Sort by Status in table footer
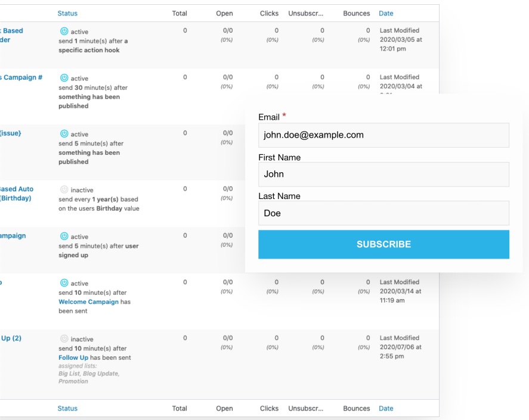Image resolution: width=529 pixels, height=420 pixels. pyautogui.click(x=67, y=409)
